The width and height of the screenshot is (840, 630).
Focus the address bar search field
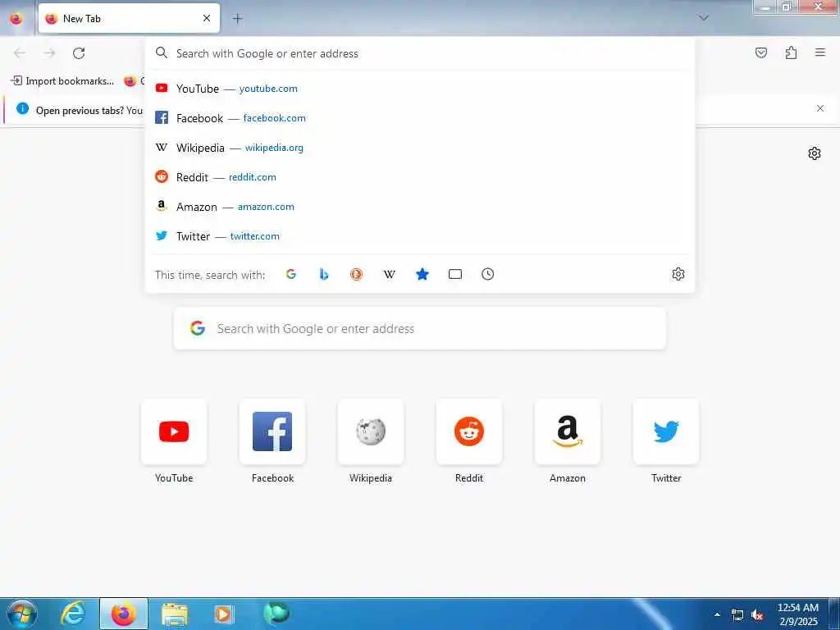[x=420, y=53]
